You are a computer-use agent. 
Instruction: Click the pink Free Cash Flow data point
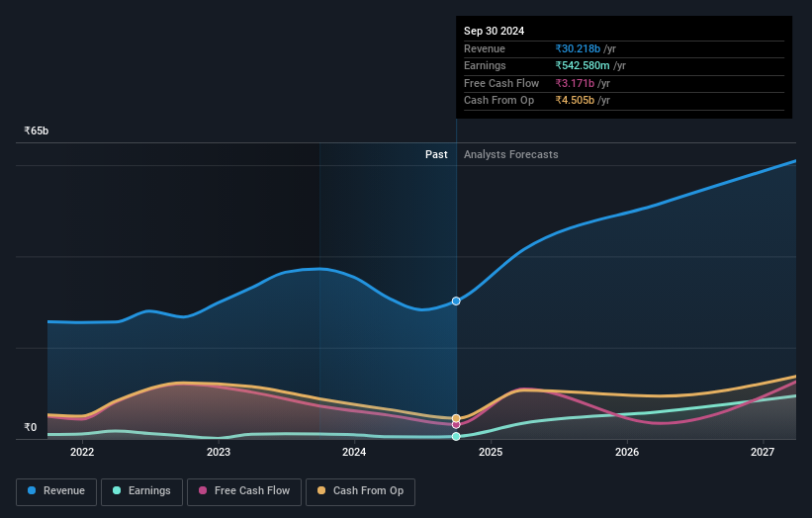click(456, 425)
